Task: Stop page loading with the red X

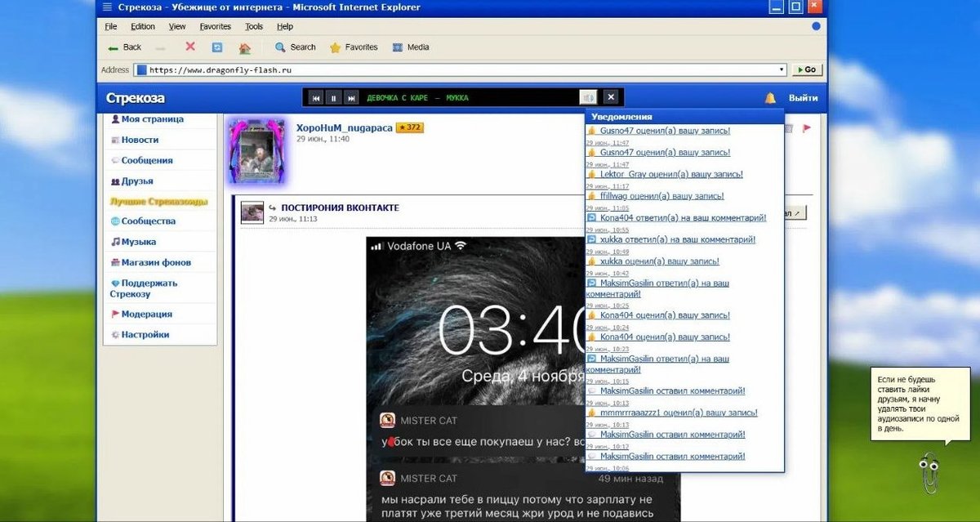Action: (x=190, y=47)
